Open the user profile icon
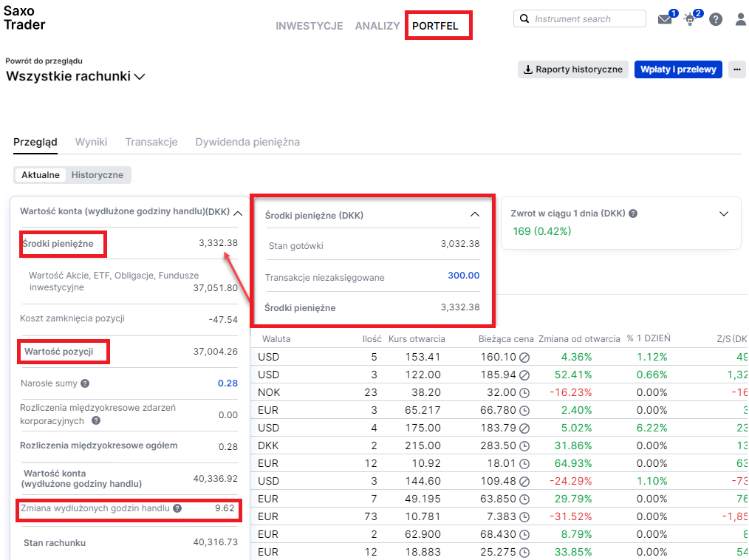Viewport: 749px width, 560px height. pos(741,19)
